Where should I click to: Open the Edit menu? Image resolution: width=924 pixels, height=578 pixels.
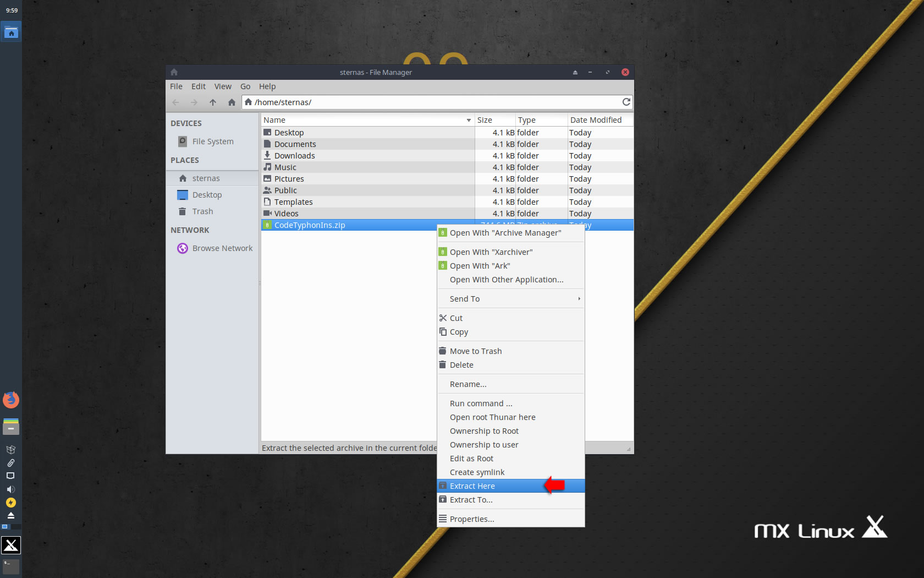coord(199,86)
